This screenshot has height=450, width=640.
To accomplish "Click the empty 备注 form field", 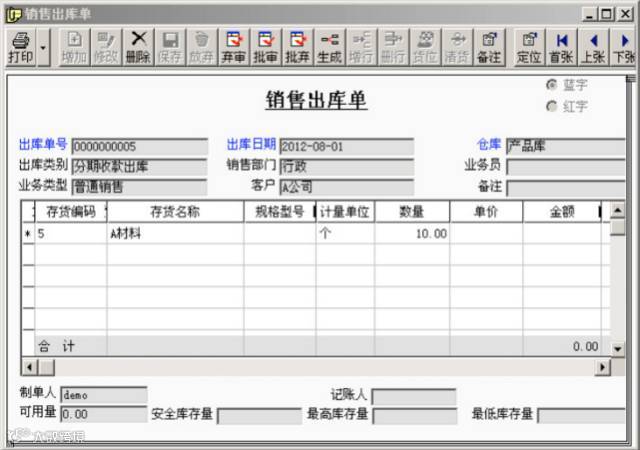I will (x=566, y=188).
